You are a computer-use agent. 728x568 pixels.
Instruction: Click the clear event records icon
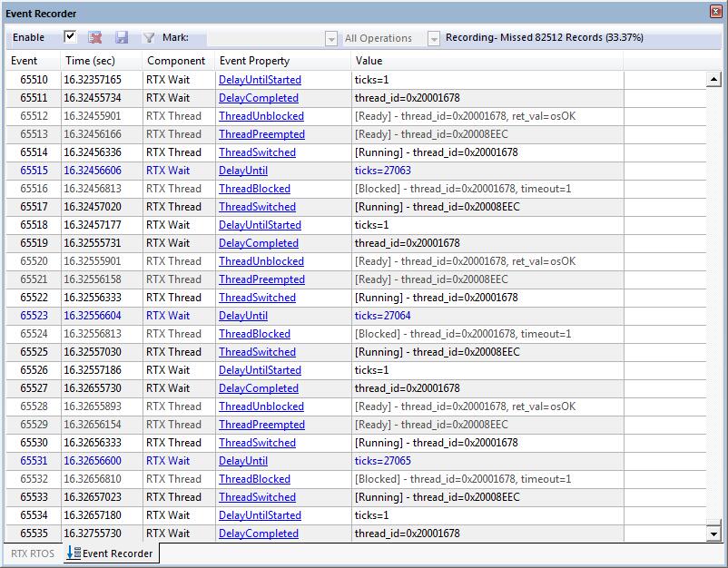(95, 37)
